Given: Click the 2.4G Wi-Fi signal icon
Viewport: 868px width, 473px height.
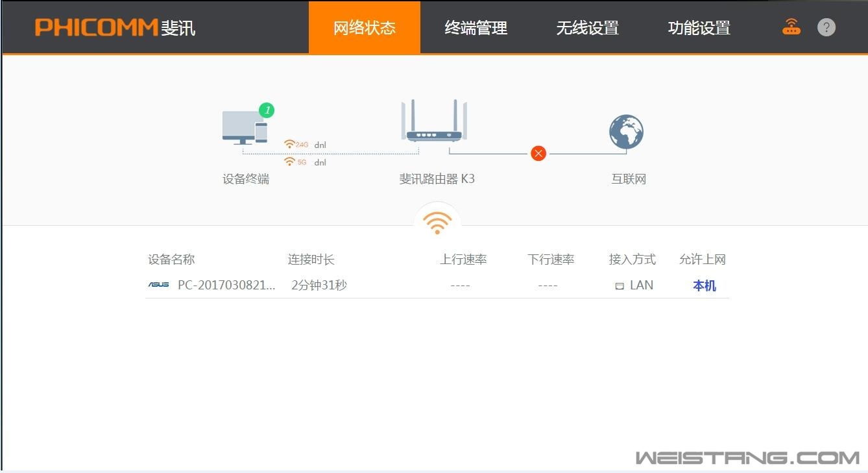Looking at the screenshot, I should pyautogui.click(x=289, y=145).
